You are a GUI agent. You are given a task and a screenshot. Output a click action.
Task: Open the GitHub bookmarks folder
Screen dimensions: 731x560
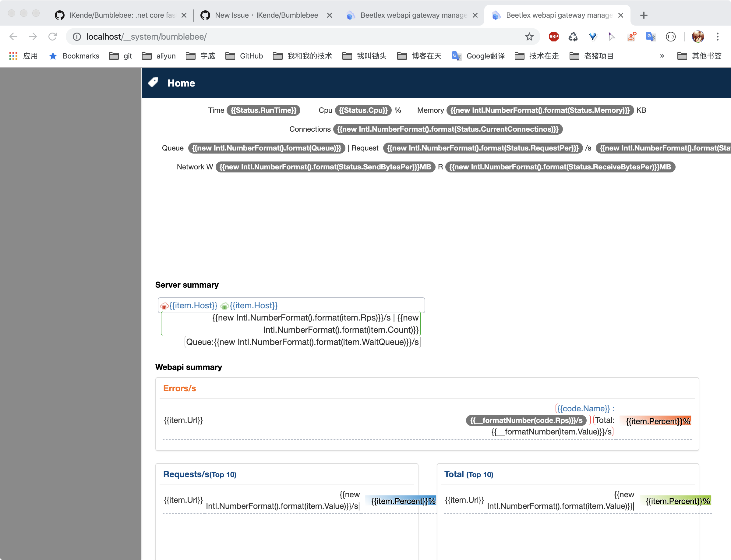pos(244,56)
